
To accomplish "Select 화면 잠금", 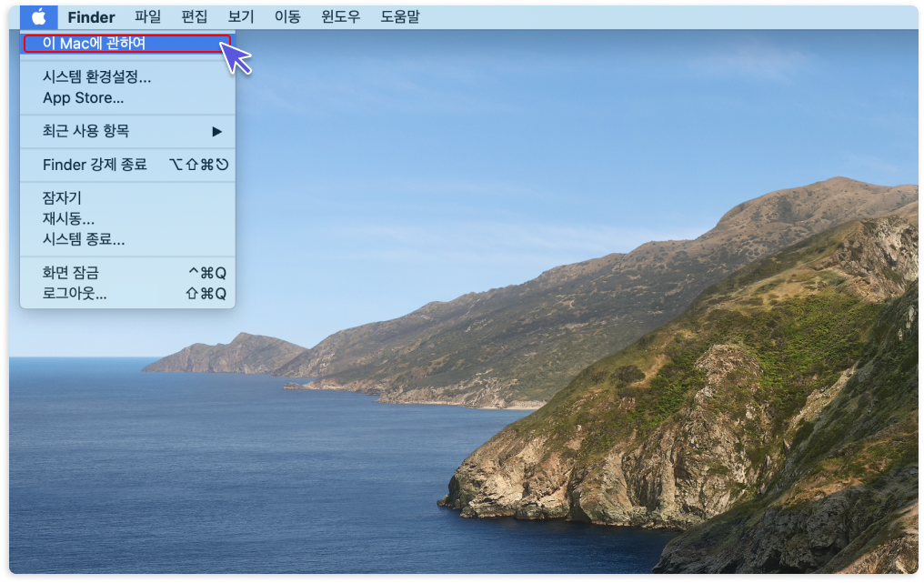I will point(127,273).
